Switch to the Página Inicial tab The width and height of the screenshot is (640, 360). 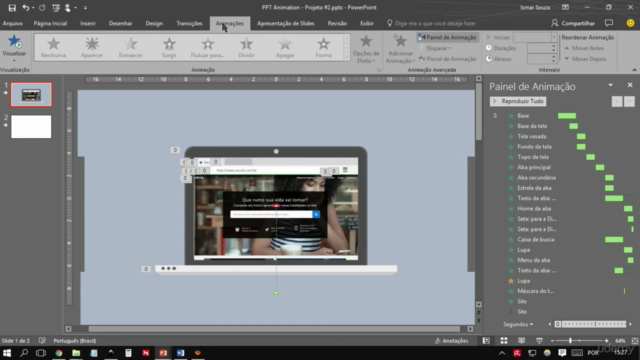50,23
